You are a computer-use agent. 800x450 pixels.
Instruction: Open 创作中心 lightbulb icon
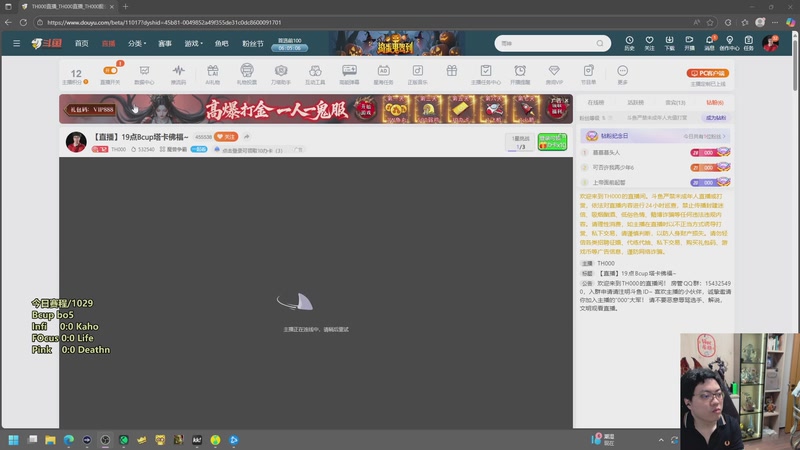tap(729, 43)
